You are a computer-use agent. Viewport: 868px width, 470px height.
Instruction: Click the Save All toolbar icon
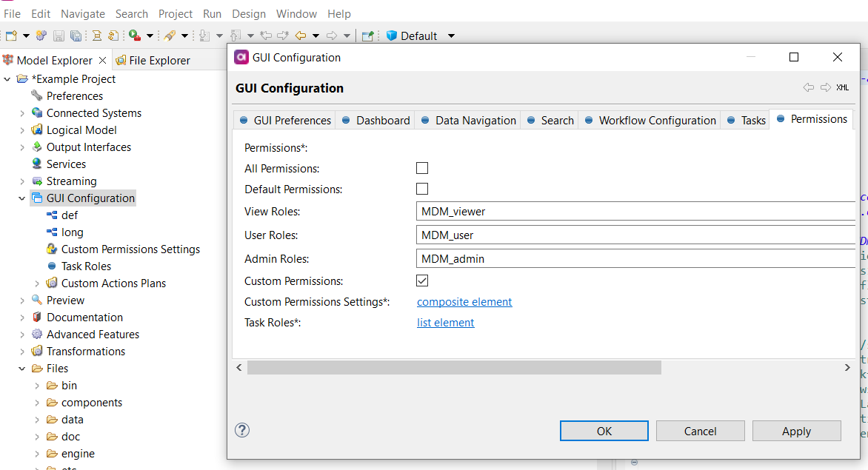click(76, 36)
